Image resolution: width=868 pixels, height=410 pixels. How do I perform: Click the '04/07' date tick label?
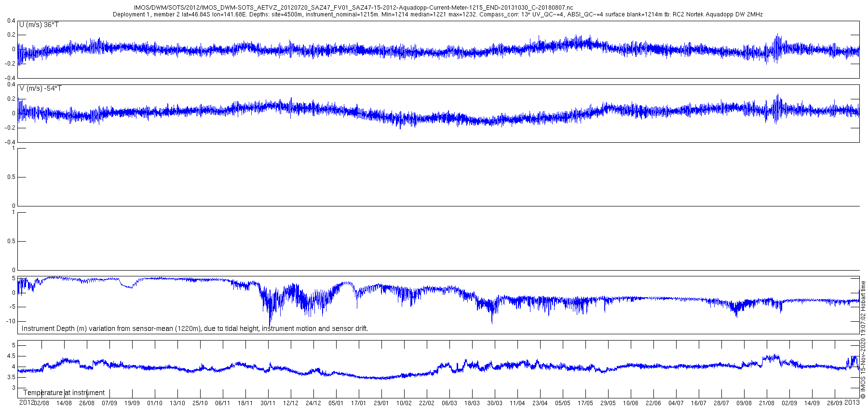(676, 403)
